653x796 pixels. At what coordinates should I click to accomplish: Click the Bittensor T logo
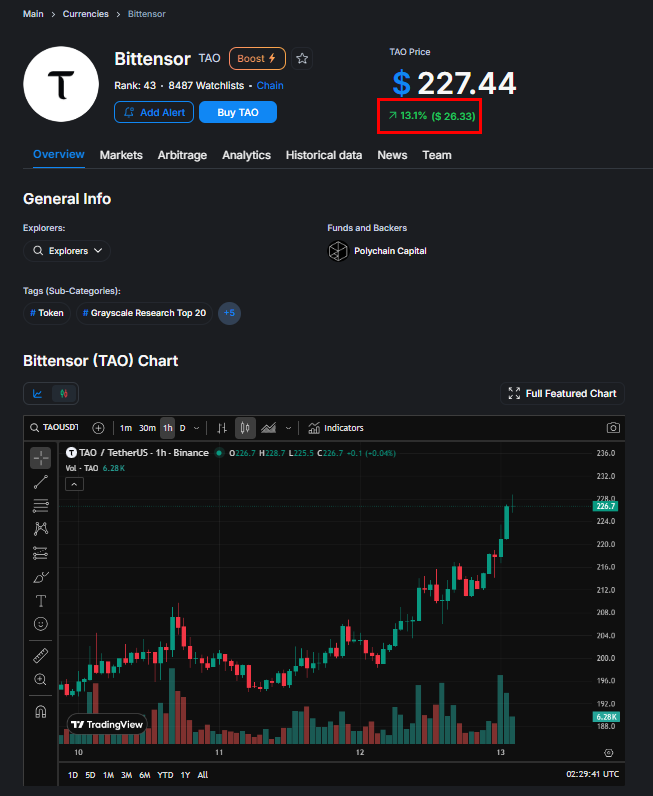pos(61,84)
